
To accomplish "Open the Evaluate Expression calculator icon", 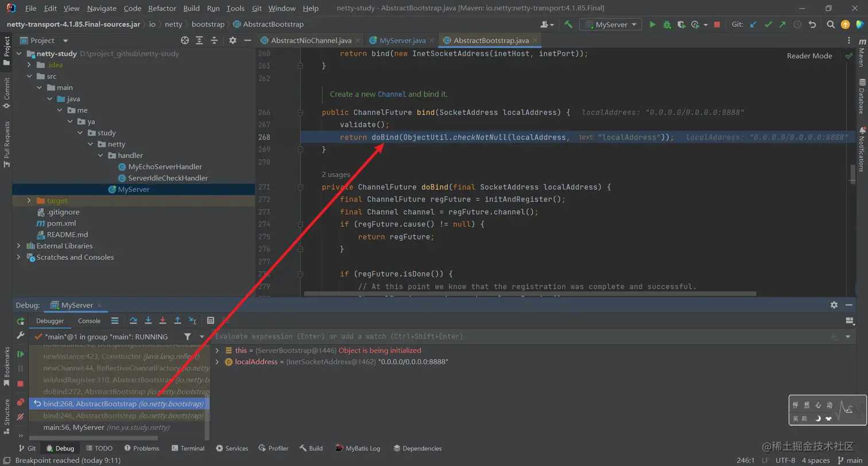I will (211, 321).
